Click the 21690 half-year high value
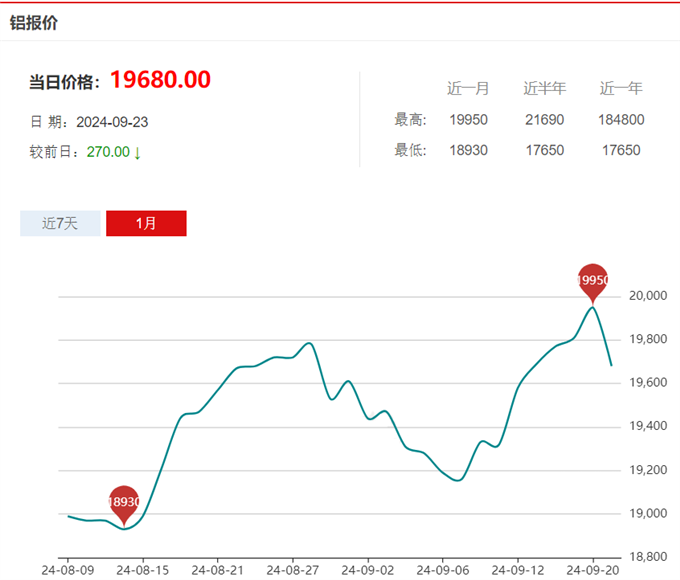The image size is (680, 580). (544, 120)
